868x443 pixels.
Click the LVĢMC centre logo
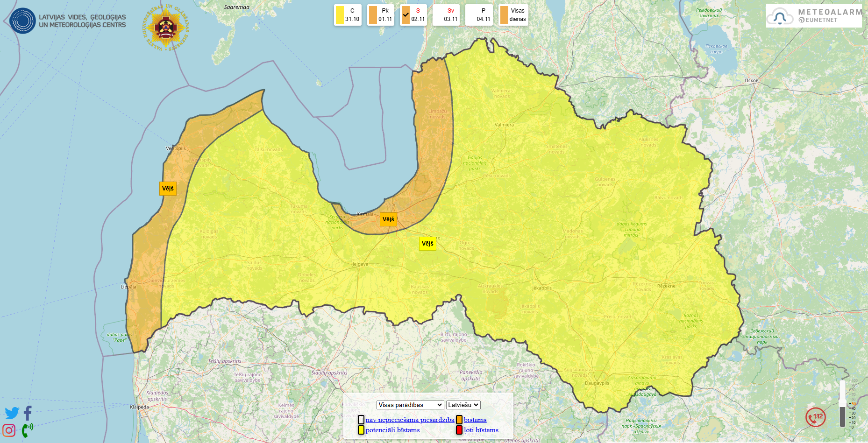click(x=68, y=21)
